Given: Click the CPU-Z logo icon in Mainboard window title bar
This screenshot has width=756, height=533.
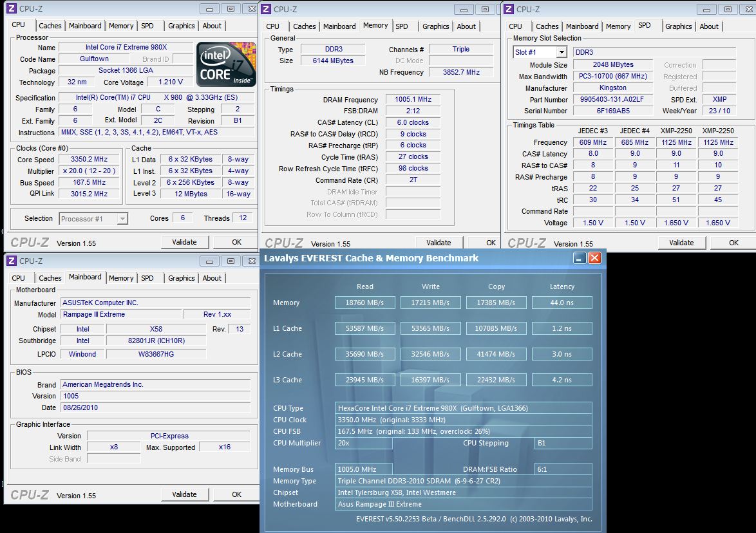Looking at the screenshot, I should (11, 261).
